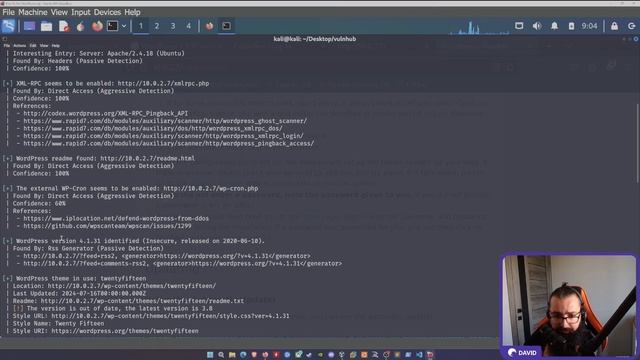Open the Kali applications menu dragon icon
This screenshot has height=360, width=640.
[x=8, y=26]
